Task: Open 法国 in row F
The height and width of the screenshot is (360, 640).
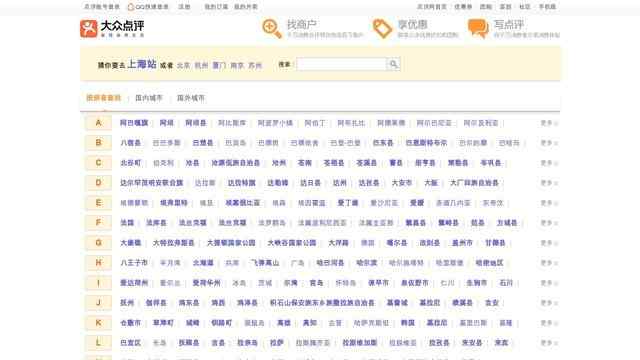Action: [x=127, y=223]
